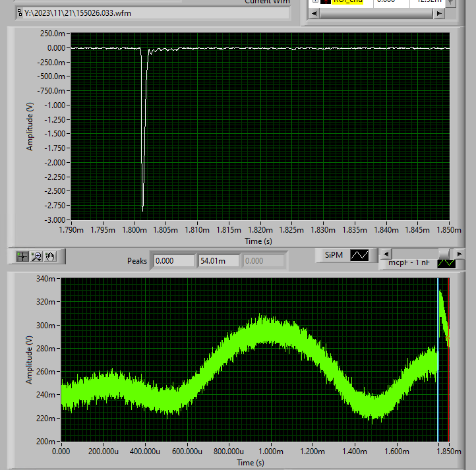The width and height of the screenshot is (476, 470).
Task: Click upper graph x-axis label 1.845m
Action: coord(417,230)
